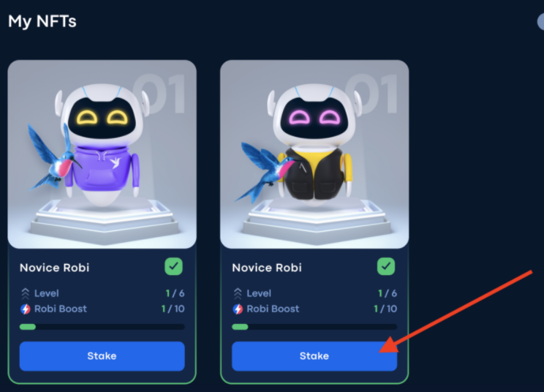544x392 pixels.
Task: Click the first card's Novice Robi title
Action: click(x=54, y=268)
